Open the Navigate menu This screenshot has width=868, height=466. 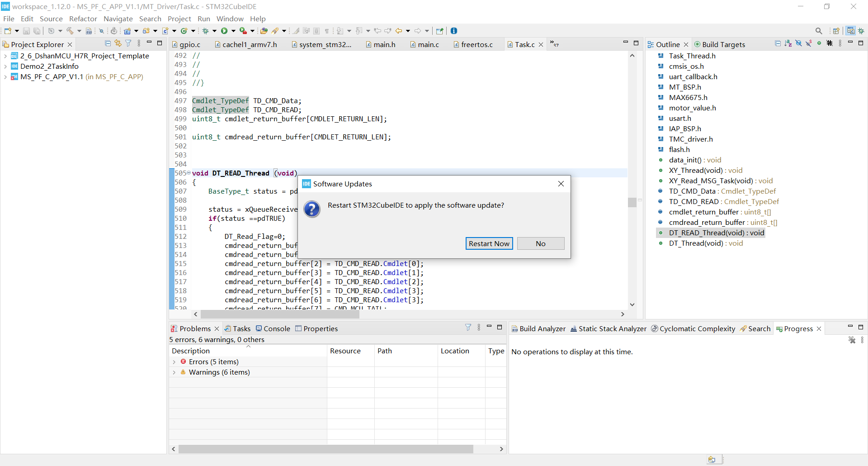pos(118,19)
